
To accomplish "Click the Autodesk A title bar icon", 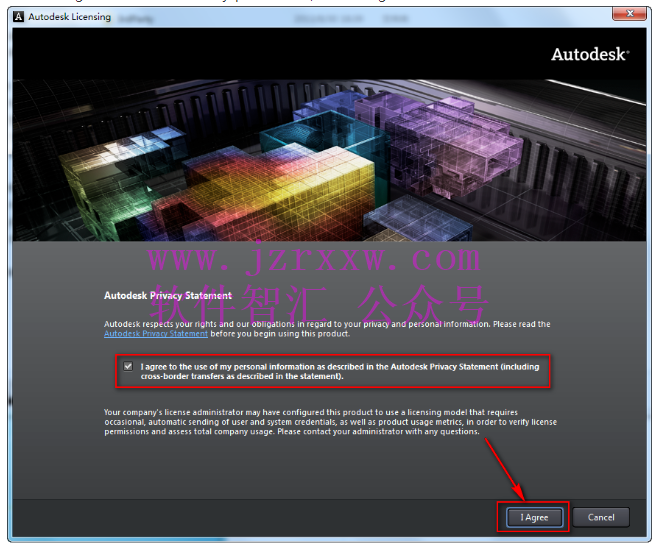I will [18, 17].
